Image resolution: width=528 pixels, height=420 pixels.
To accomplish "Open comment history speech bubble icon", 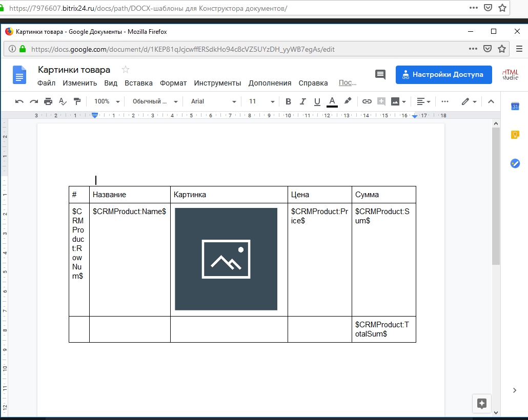I will pos(380,74).
